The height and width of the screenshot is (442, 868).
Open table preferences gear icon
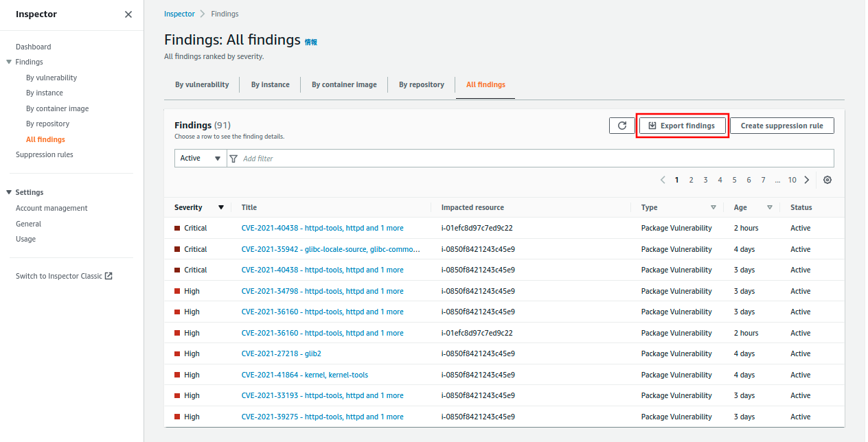coord(827,180)
